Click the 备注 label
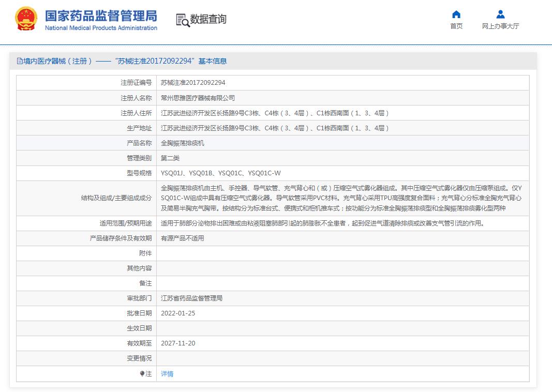 [x=145, y=283]
